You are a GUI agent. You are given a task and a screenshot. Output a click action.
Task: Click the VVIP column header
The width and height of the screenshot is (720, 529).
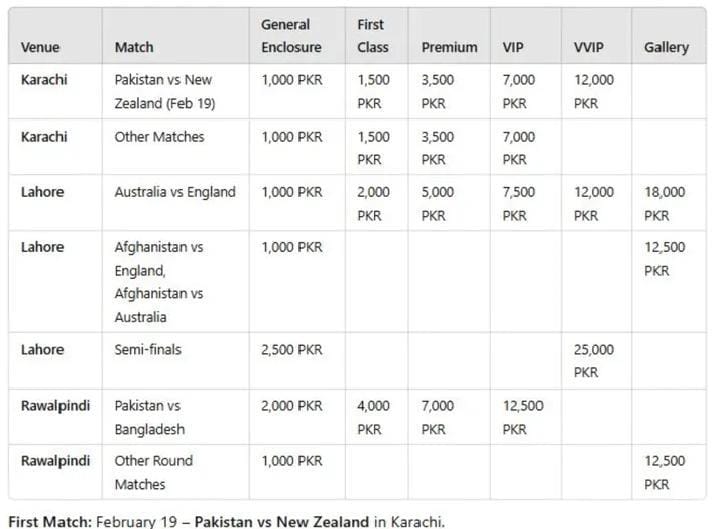point(589,47)
